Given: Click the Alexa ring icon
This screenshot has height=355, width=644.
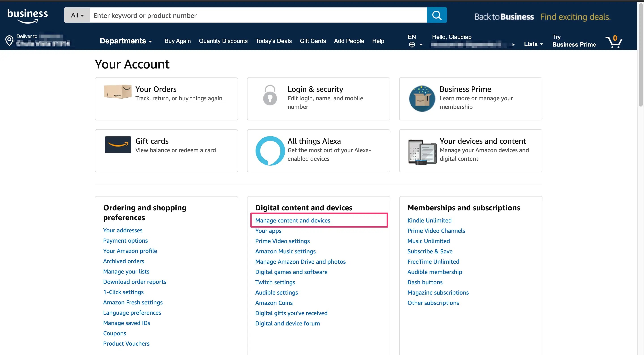Looking at the screenshot, I should coord(270,151).
